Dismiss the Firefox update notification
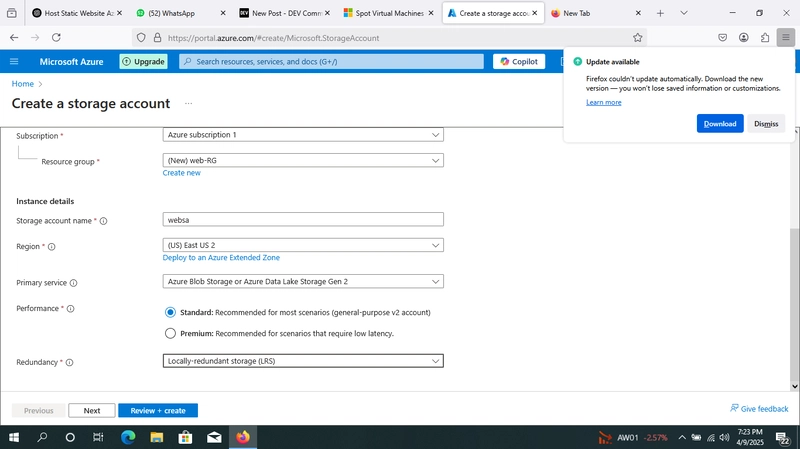The image size is (800, 449). click(766, 123)
